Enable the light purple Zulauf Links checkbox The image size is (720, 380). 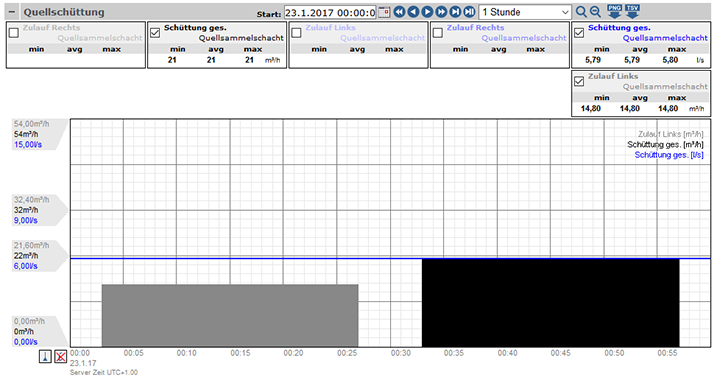pos(297,33)
